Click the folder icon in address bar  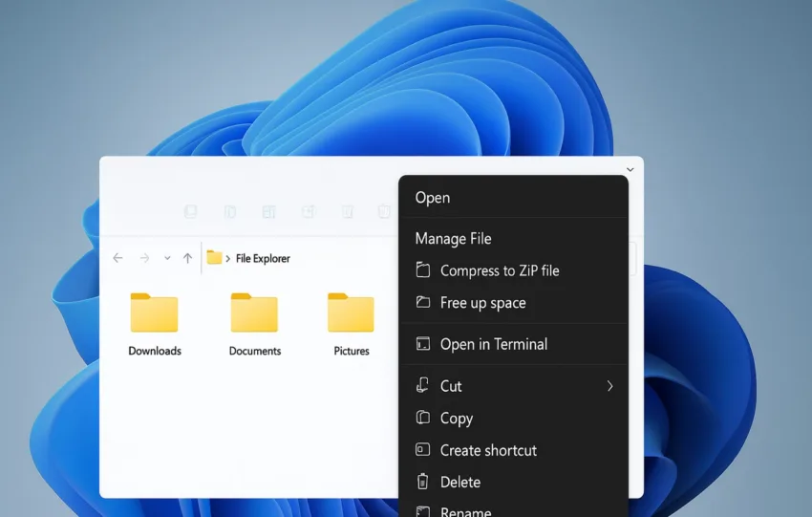[214, 258]
